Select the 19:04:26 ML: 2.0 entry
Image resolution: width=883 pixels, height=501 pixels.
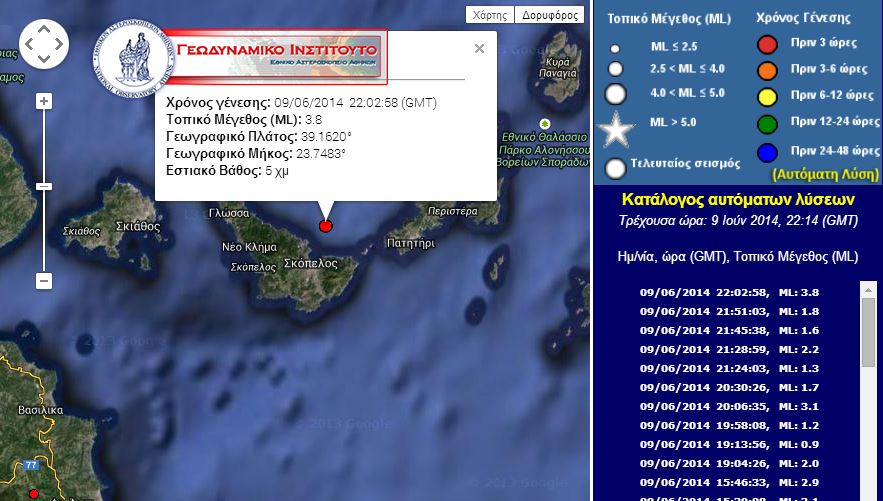[x=729, y=463]
